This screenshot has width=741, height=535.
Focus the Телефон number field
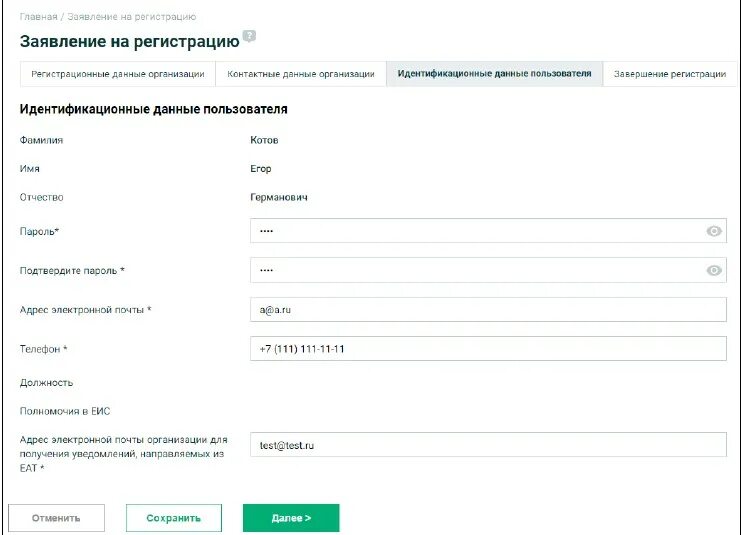[x=488, y=349]
